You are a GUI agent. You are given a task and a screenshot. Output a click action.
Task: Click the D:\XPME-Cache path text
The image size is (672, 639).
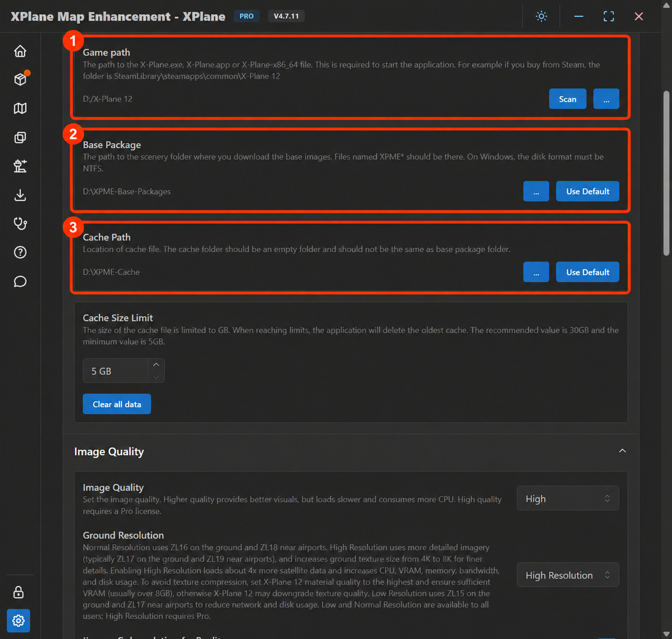[x=111, y=272]
